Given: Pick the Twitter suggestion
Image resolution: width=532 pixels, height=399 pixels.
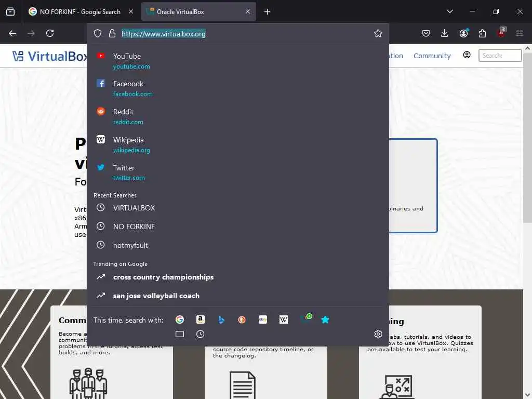Looking at the screenshot, I should (238, 172).
